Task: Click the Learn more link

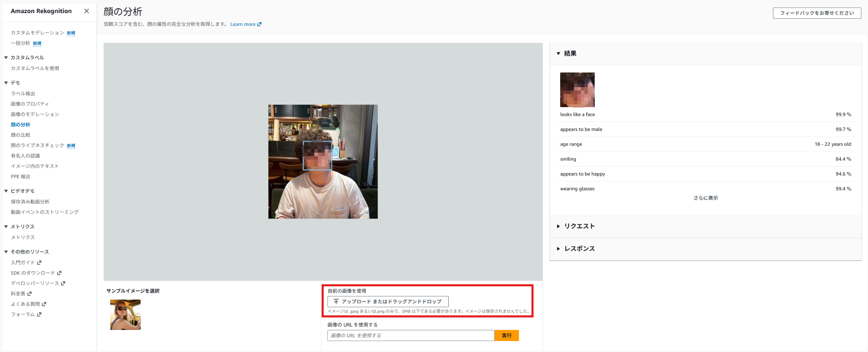Action: 245,24
